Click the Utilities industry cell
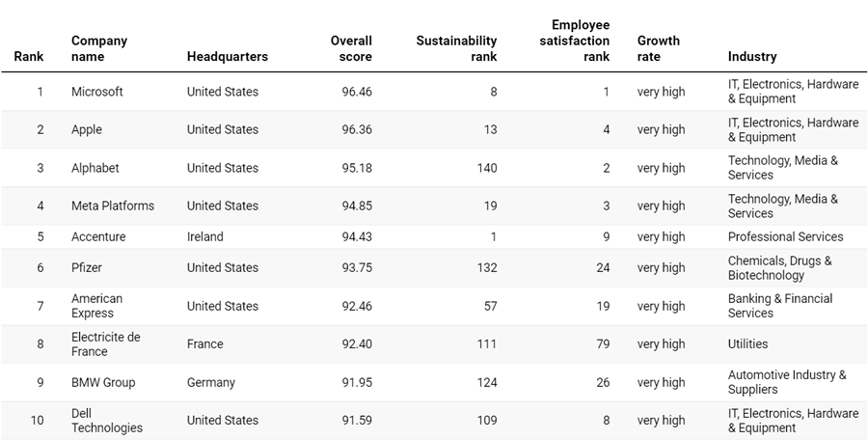Viewport: 868px width, 440px height. point(748,344)
